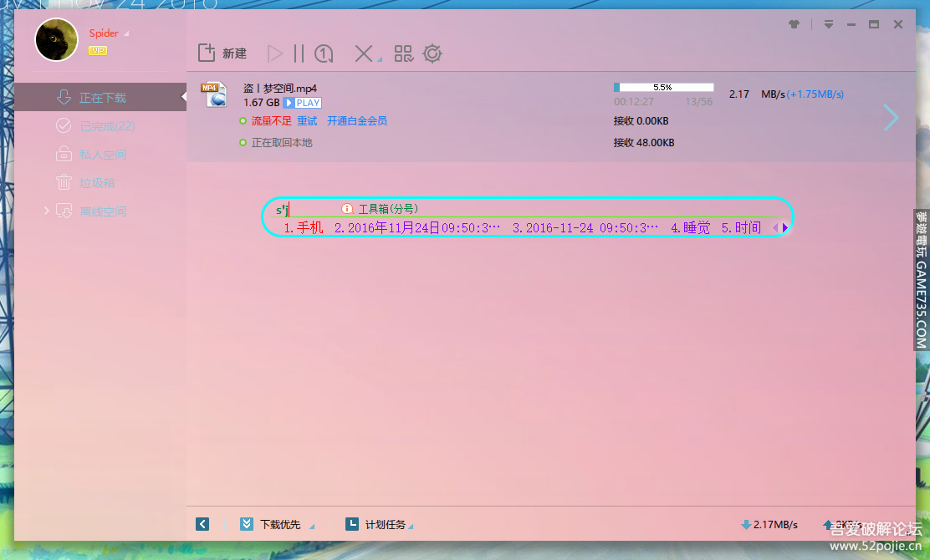The image size is (930, 560).
Task: Collapse sidebar with bottom-left arrow button
Action: [202, 524]
